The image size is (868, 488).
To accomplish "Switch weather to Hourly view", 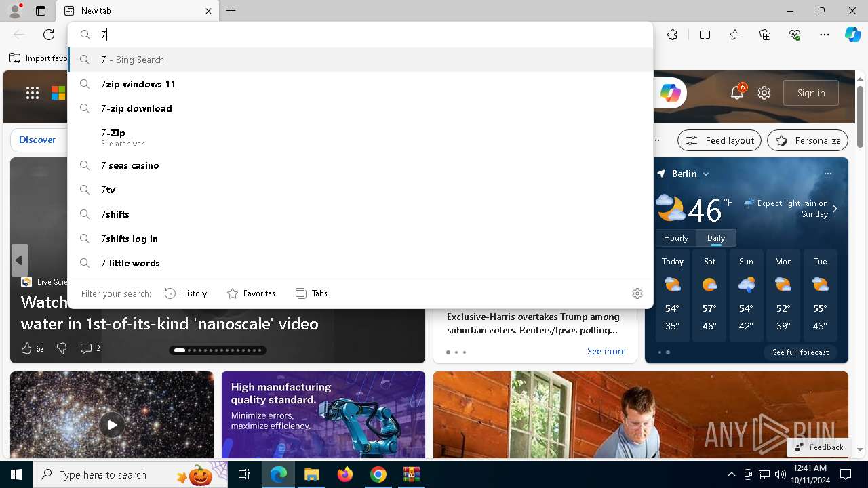I will tap(676, 238).
